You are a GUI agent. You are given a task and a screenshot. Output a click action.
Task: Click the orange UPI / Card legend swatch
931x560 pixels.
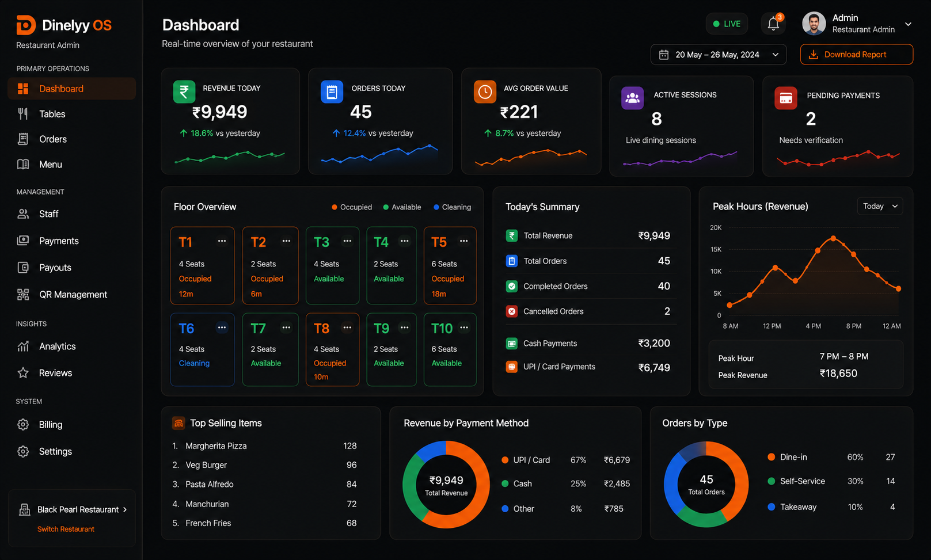505,460
